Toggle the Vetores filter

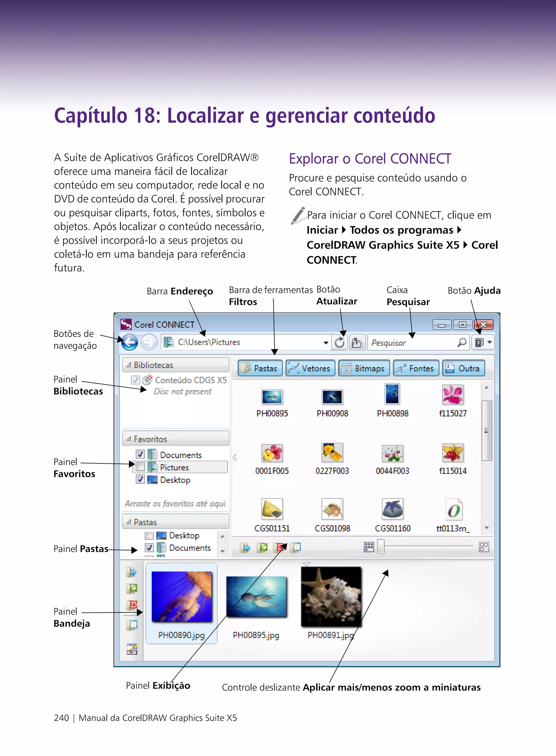click(x=310, y=368)
